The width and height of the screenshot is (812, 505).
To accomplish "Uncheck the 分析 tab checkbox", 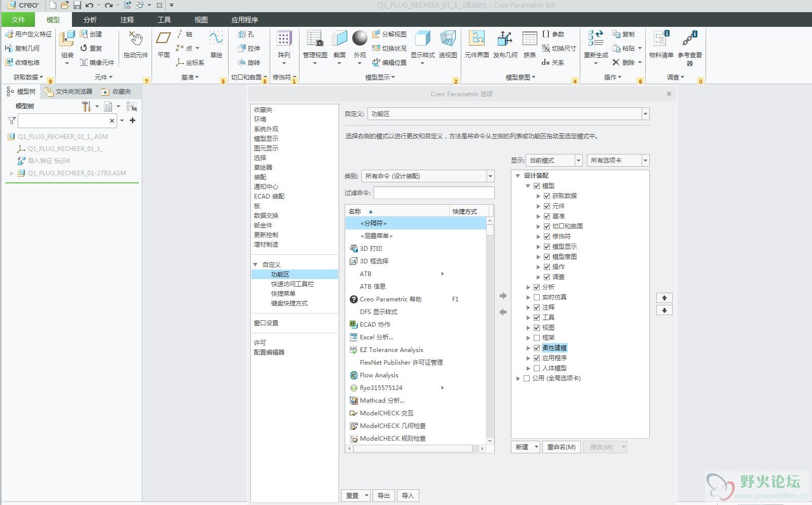I will 537,287.
